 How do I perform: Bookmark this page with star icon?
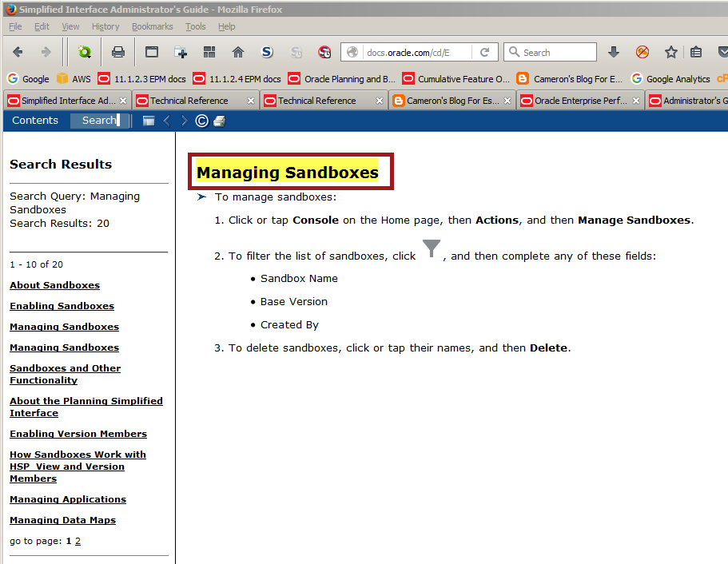point(671,52)
